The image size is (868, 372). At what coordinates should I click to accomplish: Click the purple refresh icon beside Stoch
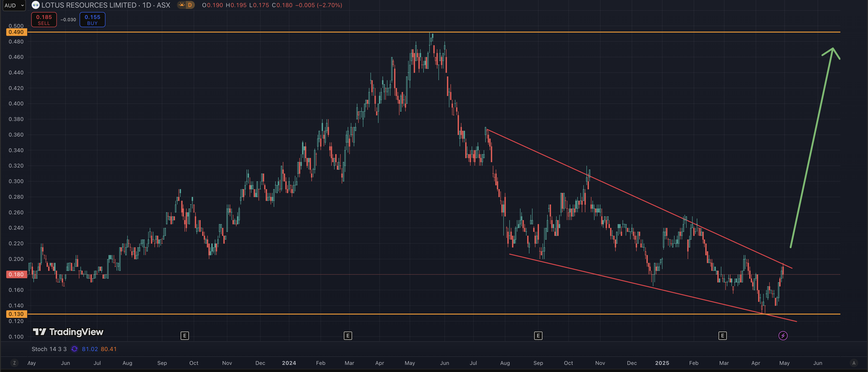pos(74,349)
